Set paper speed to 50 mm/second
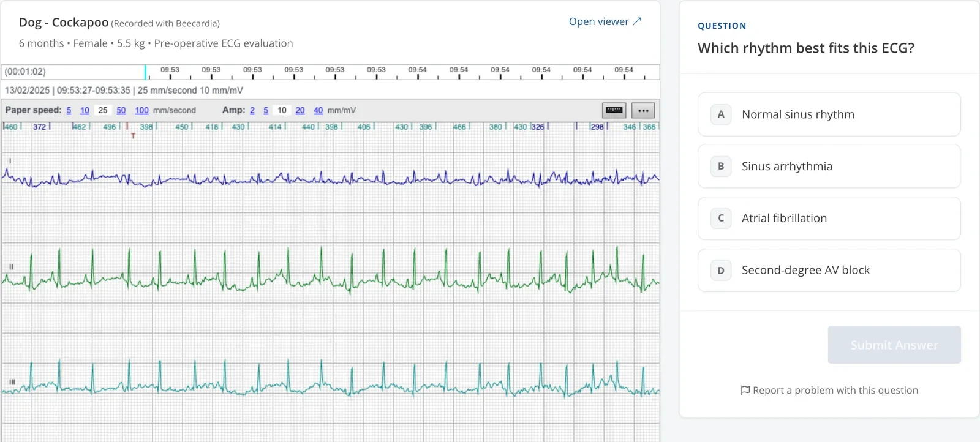The height and width of the screenshot is (442, 980). [x=121, y=110]
